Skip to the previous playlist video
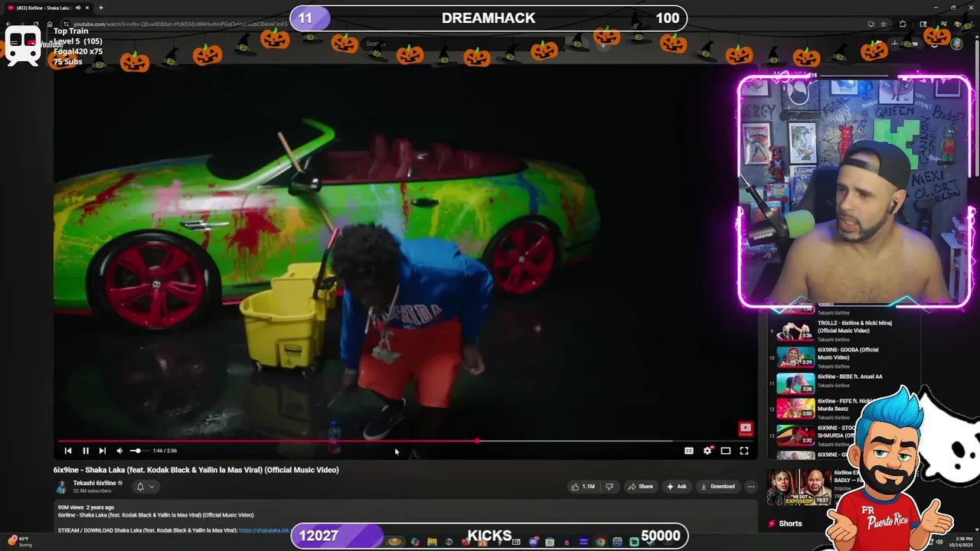The height and width of the screenshot is (551, 980). 68,451
